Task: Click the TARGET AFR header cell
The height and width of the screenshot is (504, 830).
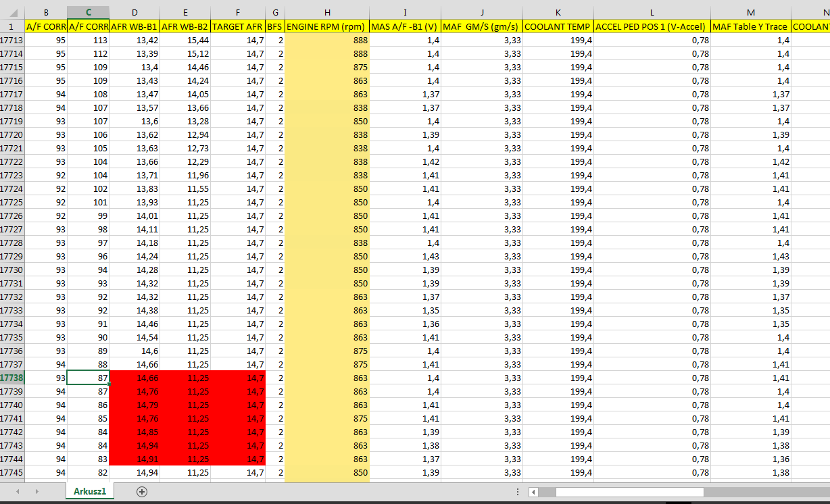Action: [237, 26]
